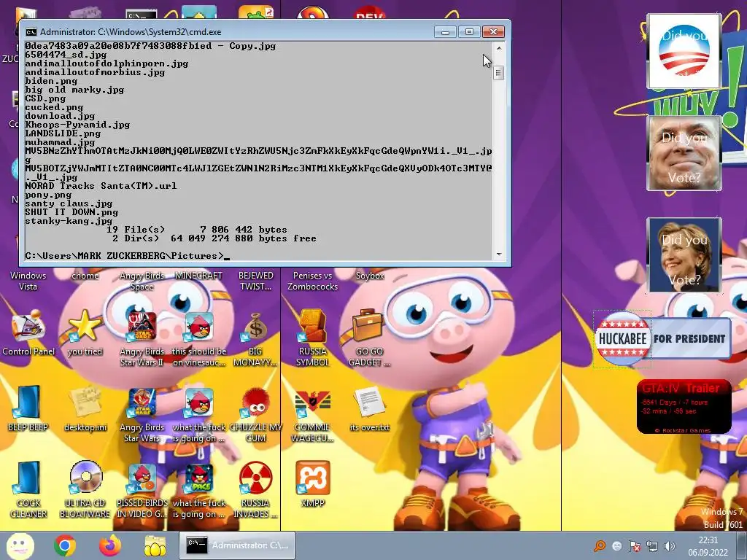Open Google Chrome from the taskbar

(x=65, y=545)
